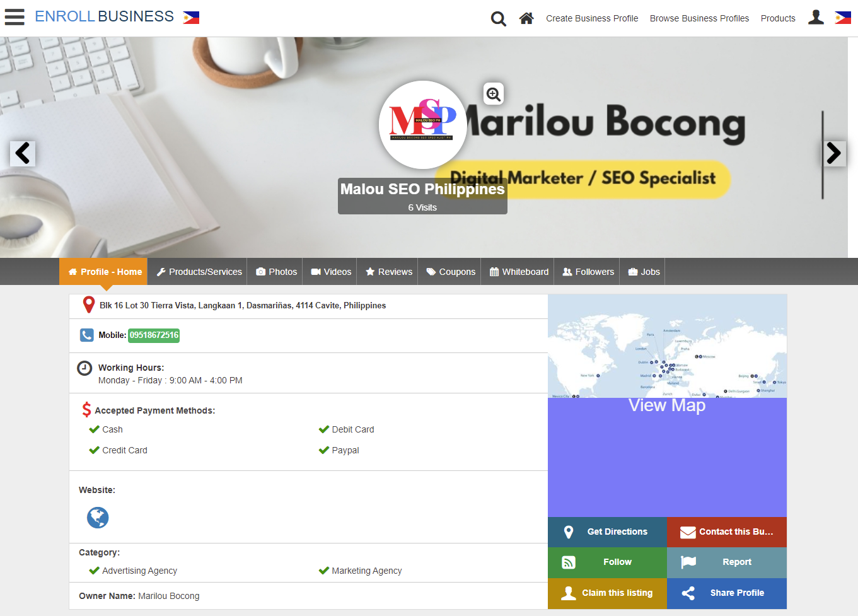Click the owner name Marilou Bocong
858x616 pixels.
coord(169,596)
